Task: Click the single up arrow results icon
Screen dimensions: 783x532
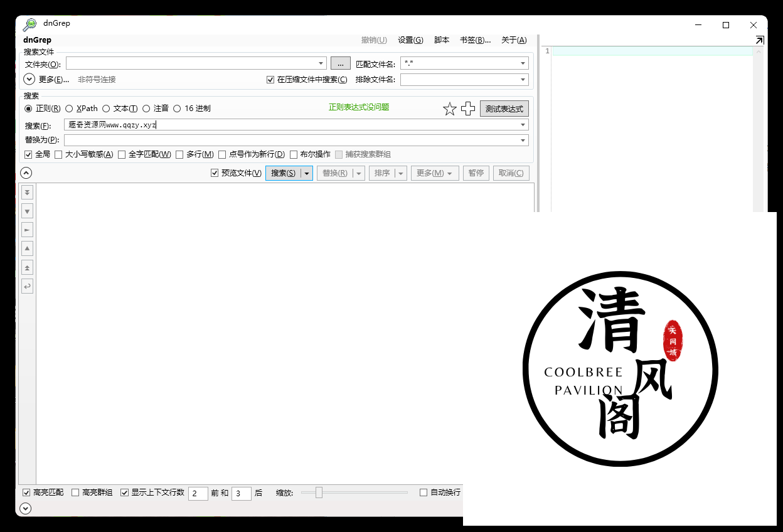Action: coord(27,248)
